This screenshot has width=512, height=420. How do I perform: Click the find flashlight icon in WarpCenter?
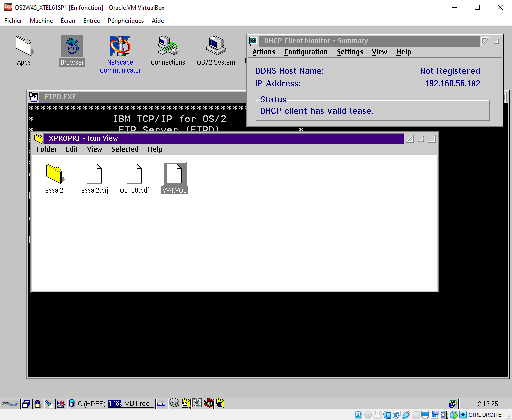click(49, 404)
